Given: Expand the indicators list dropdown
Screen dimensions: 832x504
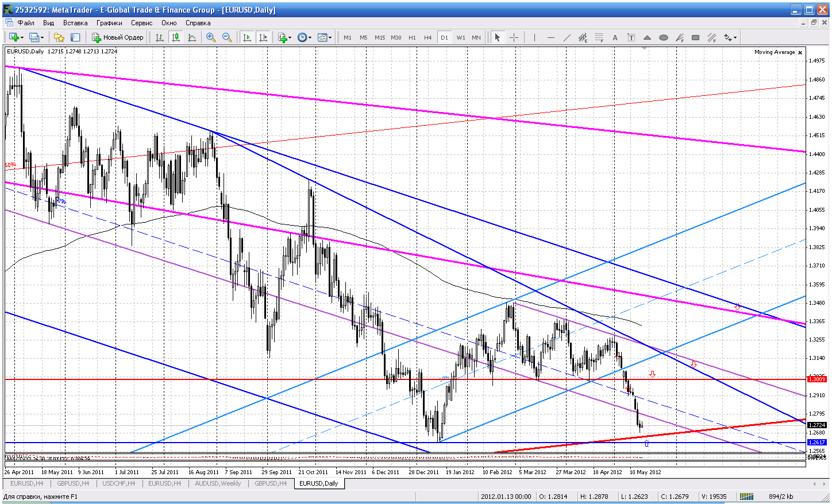Looking at the screenshot, I should coord(285,37).
